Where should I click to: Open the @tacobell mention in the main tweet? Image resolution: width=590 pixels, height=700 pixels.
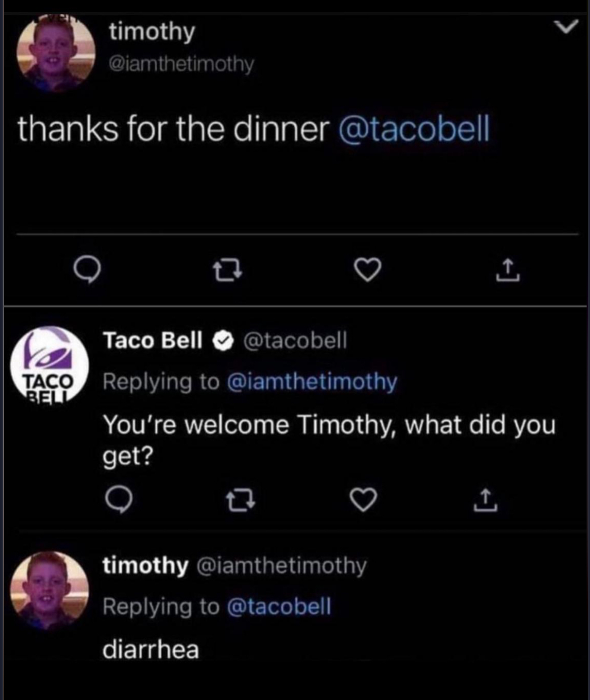click(415, 128)
